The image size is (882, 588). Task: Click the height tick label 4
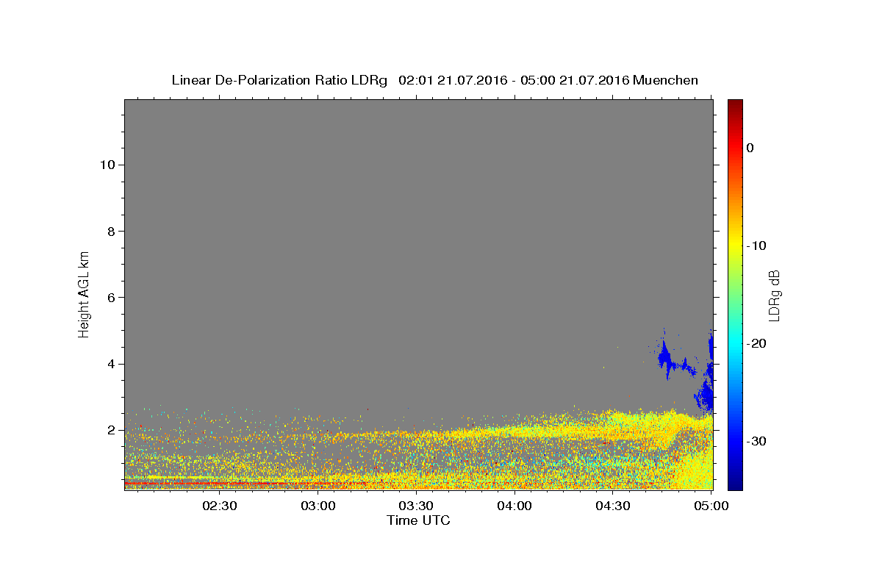click(110, 364)
